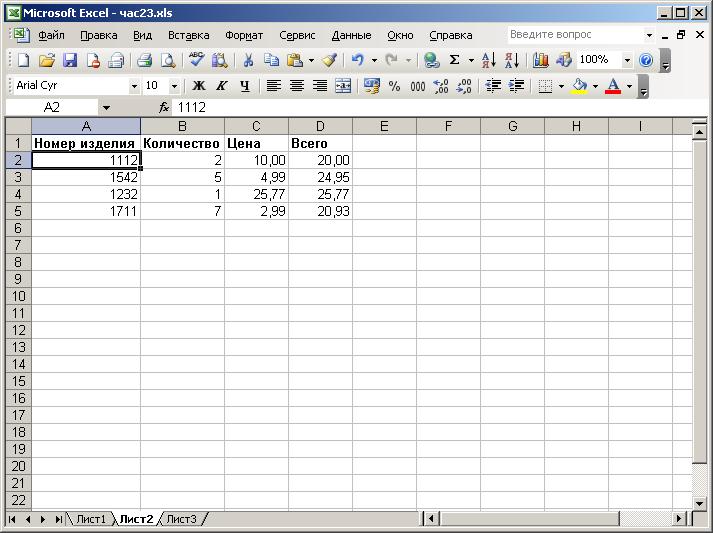Switch to the Лист3 sheet tab
The image size is (713, 533).
point(181,519)
